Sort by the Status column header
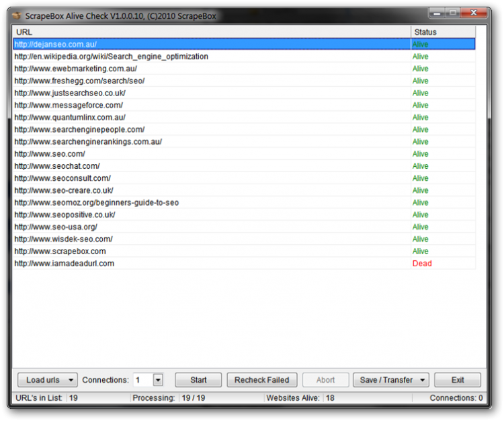This screenshot has height=421, width=504. pyautogui.click(x=443, y=32)
